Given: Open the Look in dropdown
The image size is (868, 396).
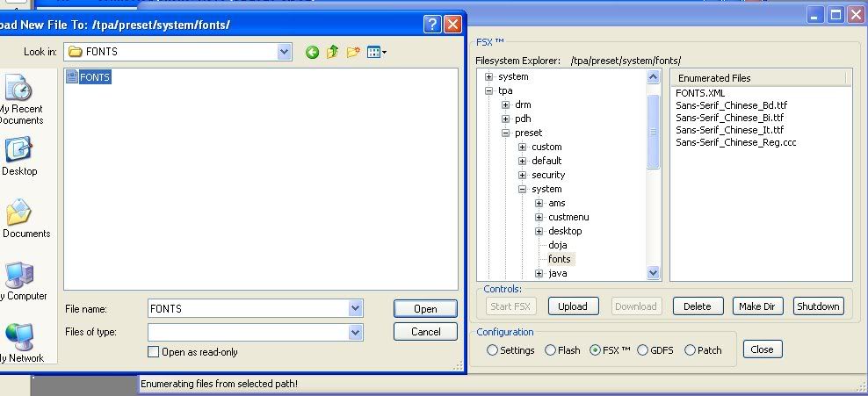Looking at the screenshot, I should point(284,52).
